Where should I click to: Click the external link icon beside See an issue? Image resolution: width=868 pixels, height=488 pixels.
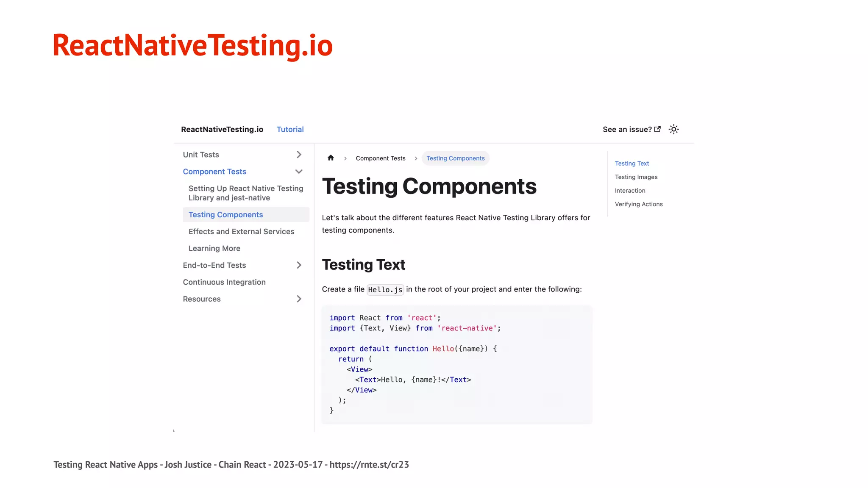click(x=657, y=129)
